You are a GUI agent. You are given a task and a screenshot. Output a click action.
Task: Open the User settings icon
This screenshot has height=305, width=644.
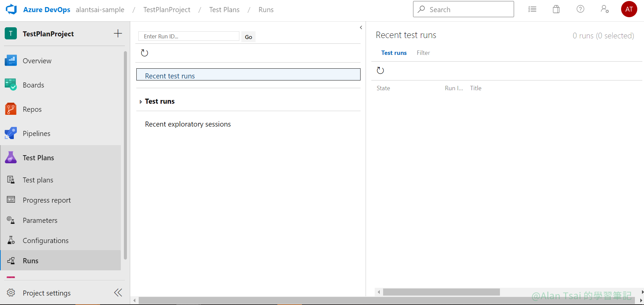[x=605, y=9]
